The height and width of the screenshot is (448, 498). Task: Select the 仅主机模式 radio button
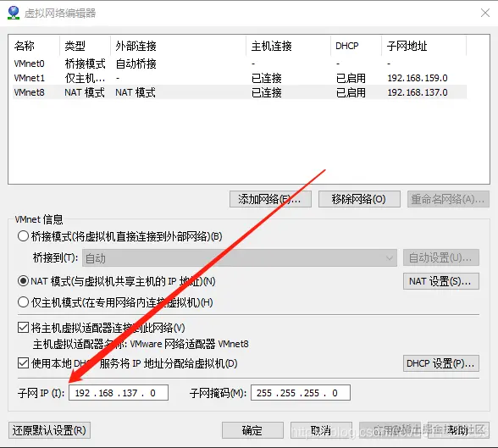coord(23,302)
